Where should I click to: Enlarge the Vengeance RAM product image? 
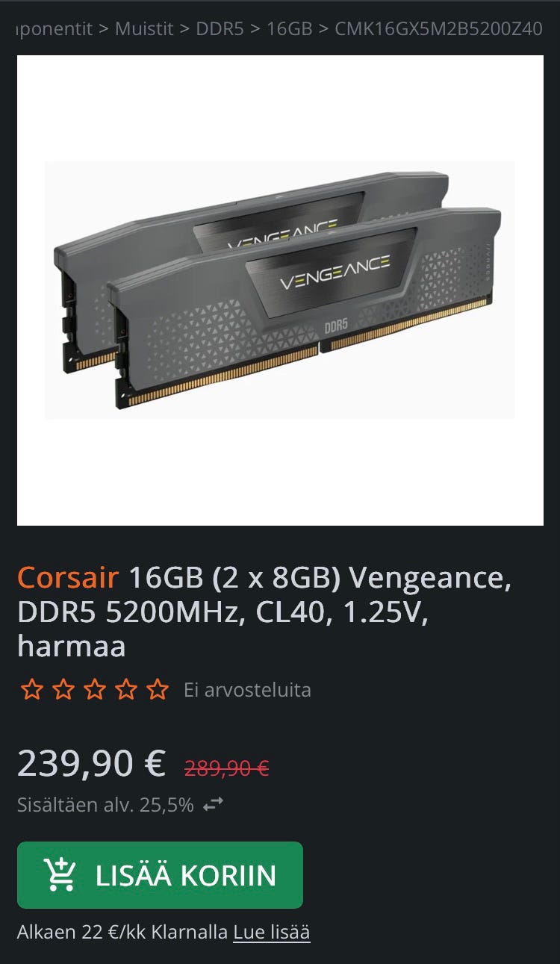pyautogui.click(x=280, y=290)
